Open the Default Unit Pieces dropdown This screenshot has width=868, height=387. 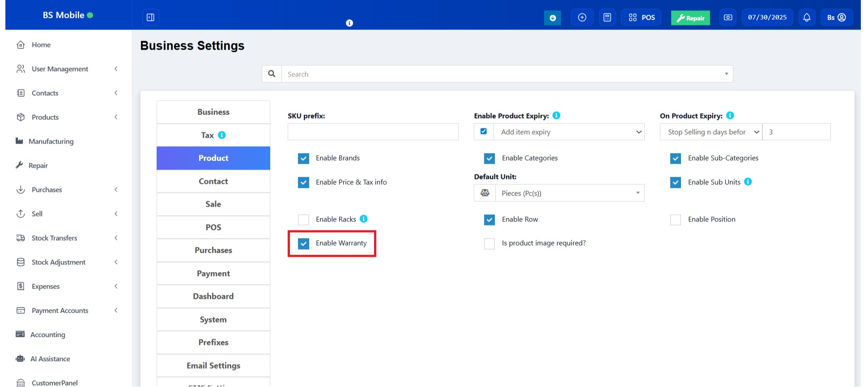coord(569,193)
